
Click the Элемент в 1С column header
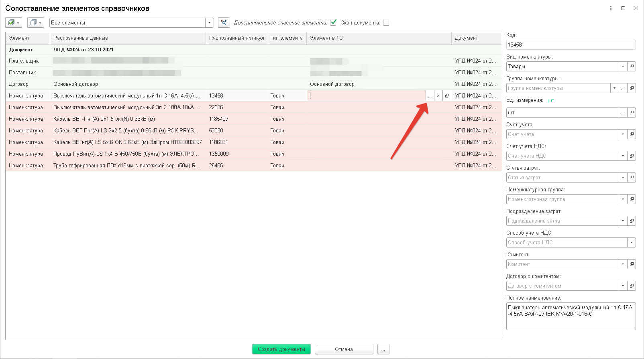pos(379,38)
